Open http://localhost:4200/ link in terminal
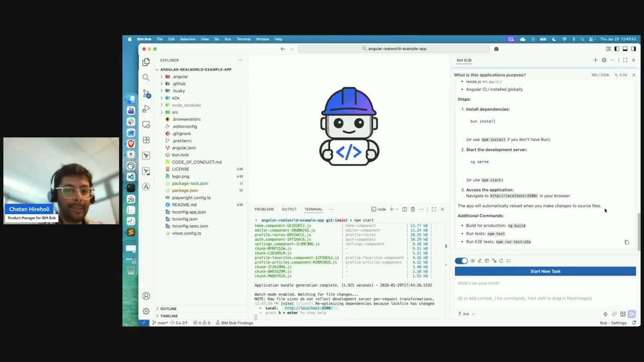Viewport: 644px width, 362px height. click(x=308, y=308)
